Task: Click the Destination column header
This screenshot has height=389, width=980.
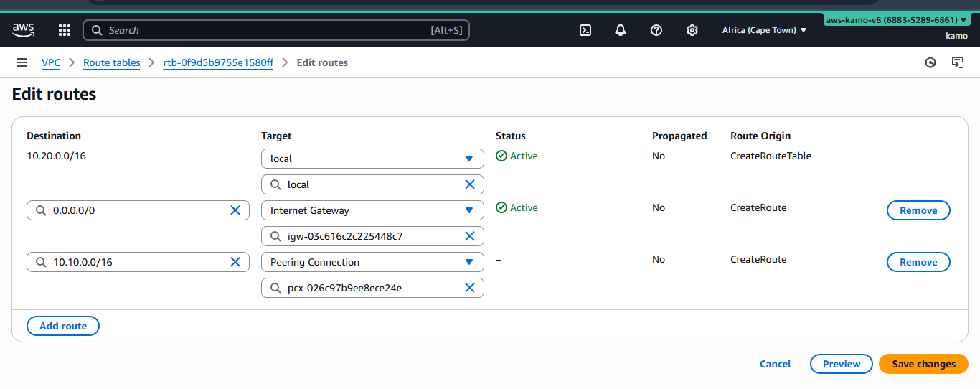Action: click(x=54, y=136)
